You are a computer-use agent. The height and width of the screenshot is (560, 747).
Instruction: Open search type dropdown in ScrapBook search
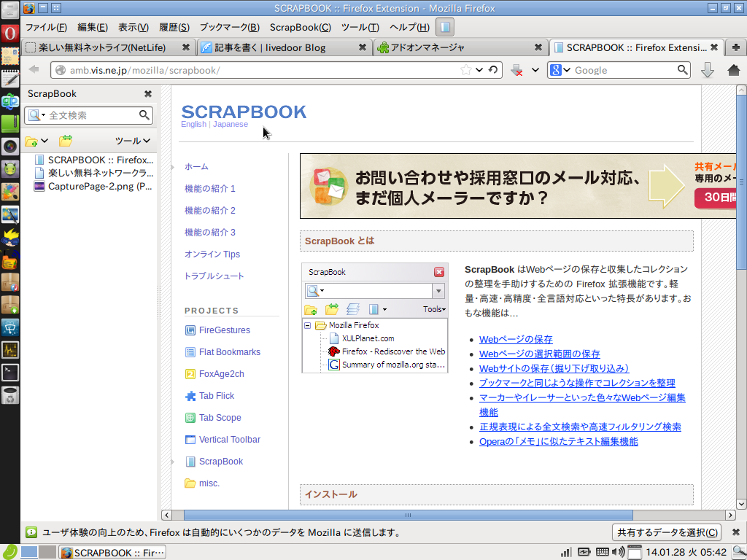click(43, 115)
